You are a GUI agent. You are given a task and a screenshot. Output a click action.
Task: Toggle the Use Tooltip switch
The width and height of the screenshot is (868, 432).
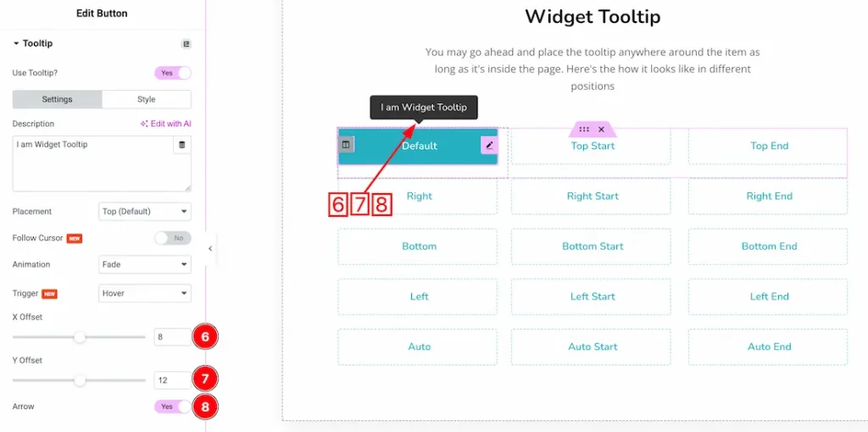[173, 73]
